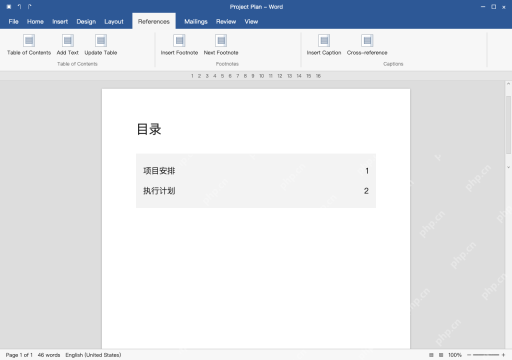This screenshot has height=360, width=512.
Task: Click page number 2 in contents
Action: click(366, 191)
